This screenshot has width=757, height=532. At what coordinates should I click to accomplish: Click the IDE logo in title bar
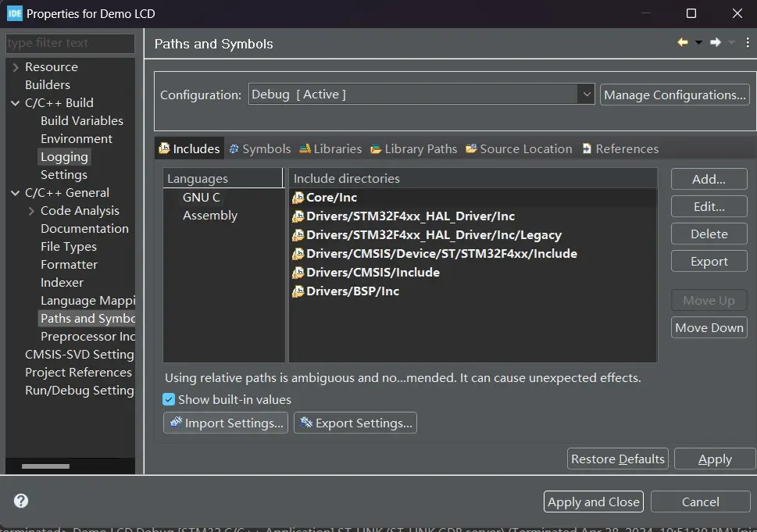click(x=14, y=13)
